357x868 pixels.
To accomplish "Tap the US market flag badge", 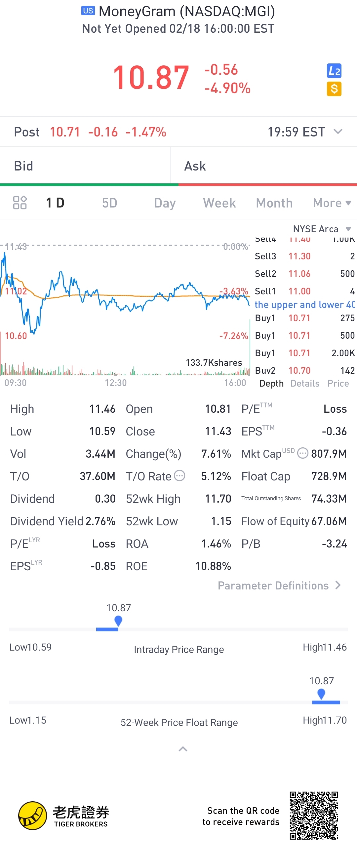I will pyautogui.click(x=88, y=11).
